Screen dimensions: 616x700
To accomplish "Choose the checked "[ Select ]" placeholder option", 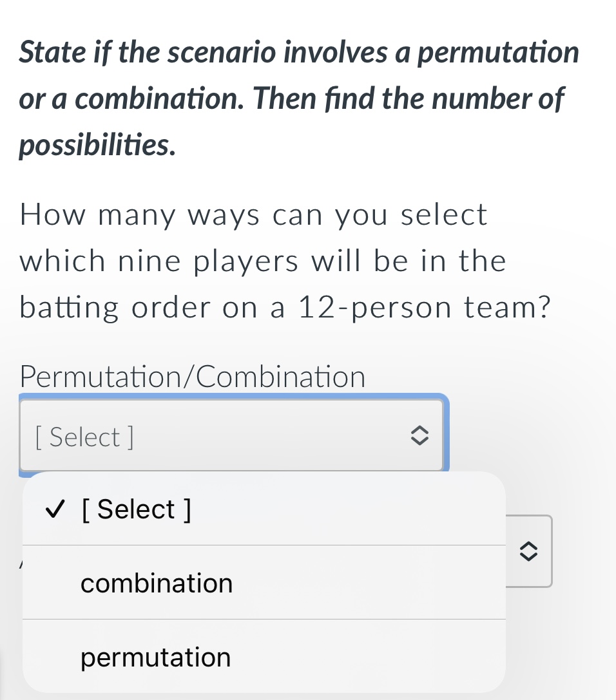I will (137, 509).
